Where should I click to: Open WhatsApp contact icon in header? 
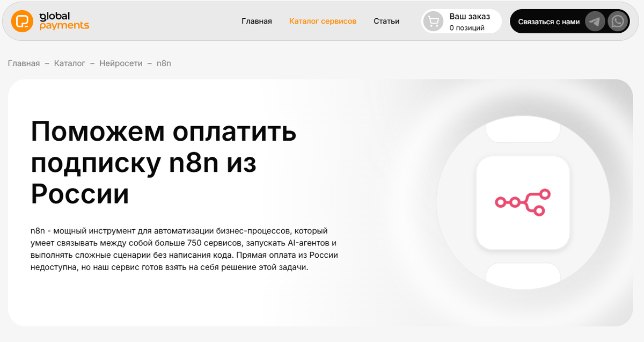coord(618,21)
